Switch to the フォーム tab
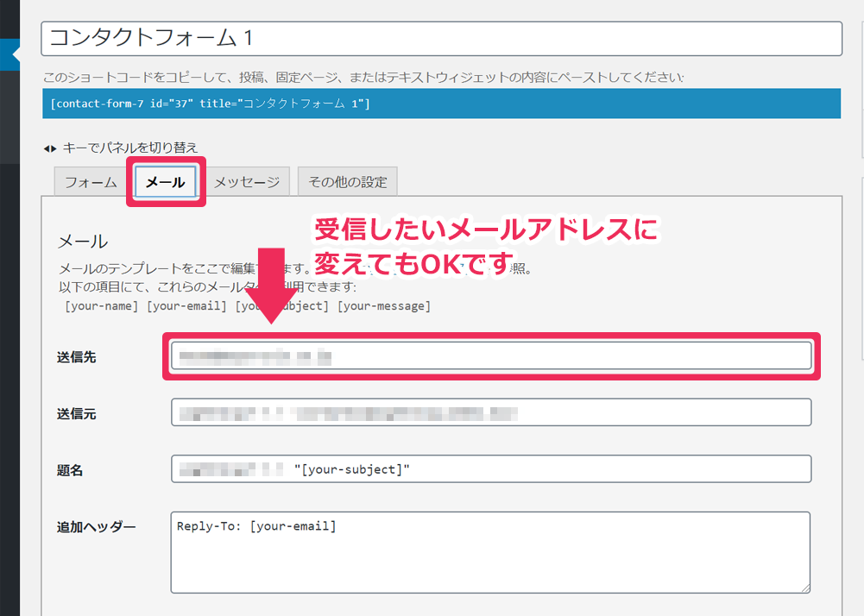 tap(91, 182)
